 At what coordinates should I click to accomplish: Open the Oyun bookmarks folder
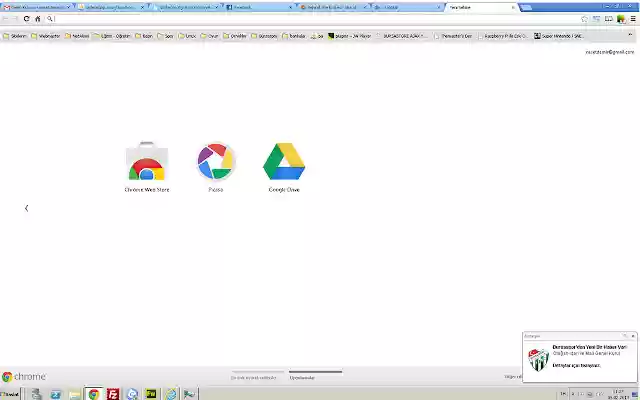tap(210, 36)
